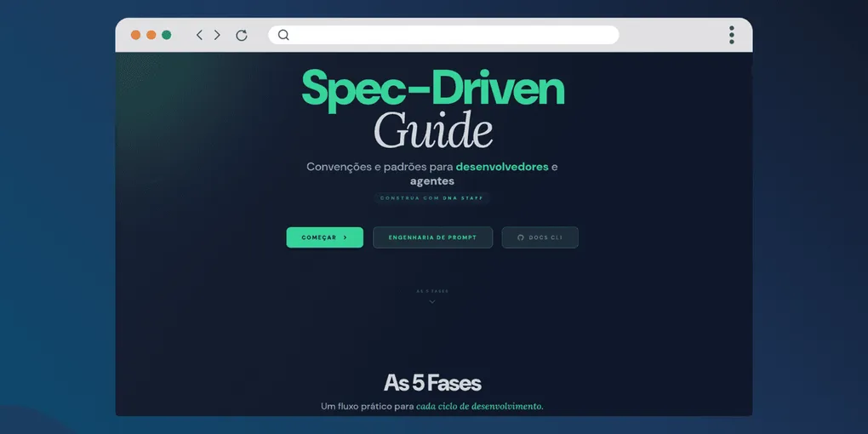
Task: Open Engenharia de Prompt page
Action: coord(433,237)
